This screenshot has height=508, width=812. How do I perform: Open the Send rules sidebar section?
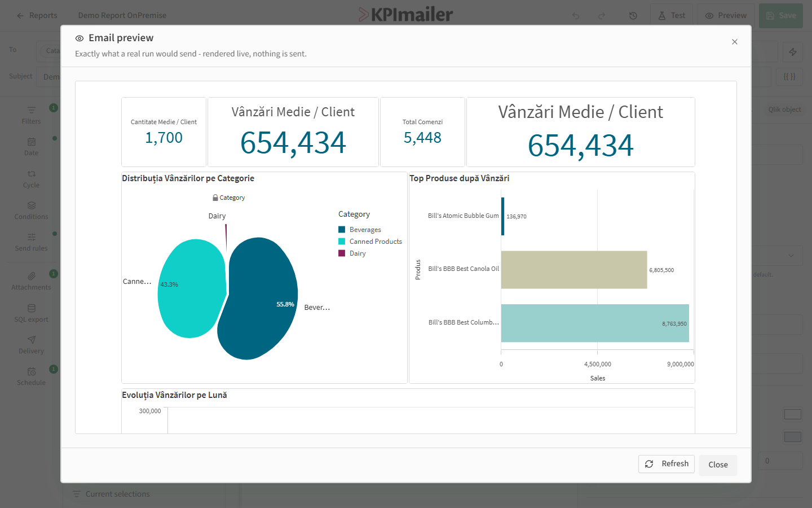[x=32, y=242]
